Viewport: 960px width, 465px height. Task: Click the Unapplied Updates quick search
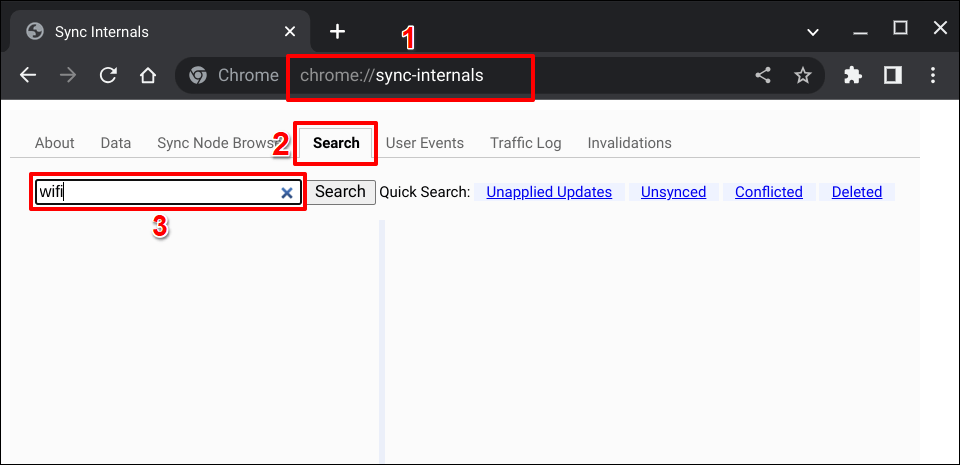(x=549, y=192)
